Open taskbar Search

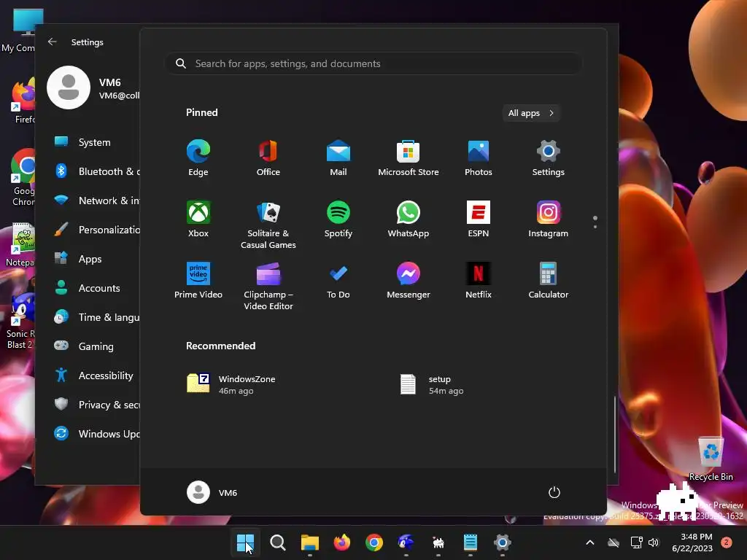click(x=278, y=542)
